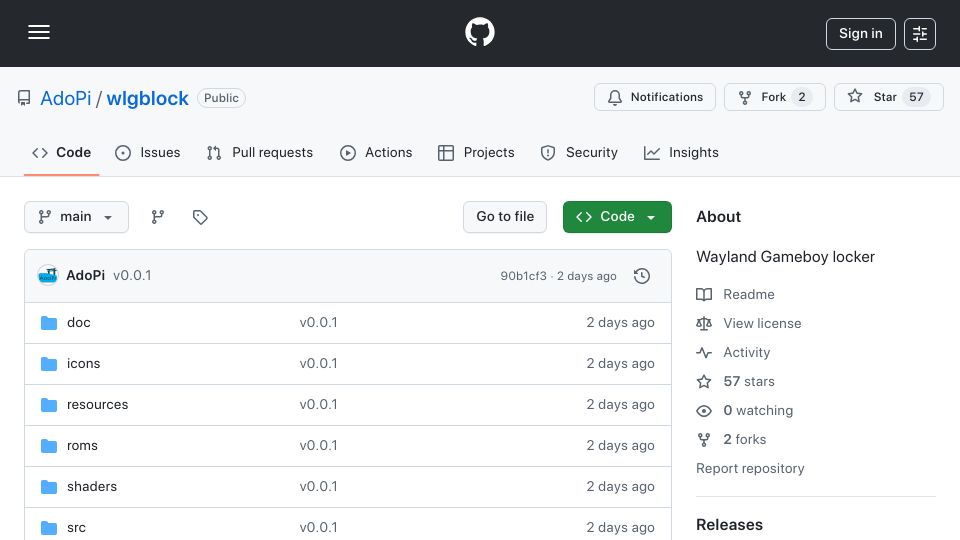Open the Readme link
Viewport: 960px width, 540px height.
point(735,294)
